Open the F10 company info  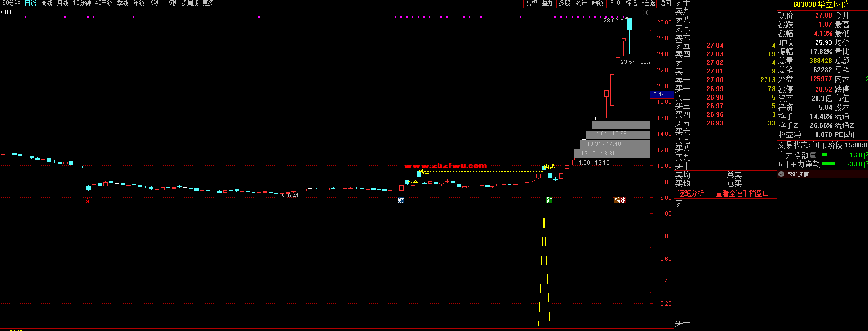pos(615,3)
